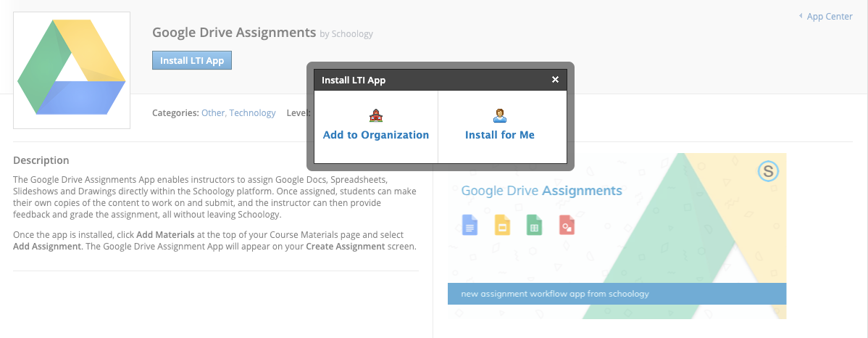Viewport: 868px width, 338px height.
Task: Click the blue 'new assignment workflow' banner strip
Action: coord(617,294)
